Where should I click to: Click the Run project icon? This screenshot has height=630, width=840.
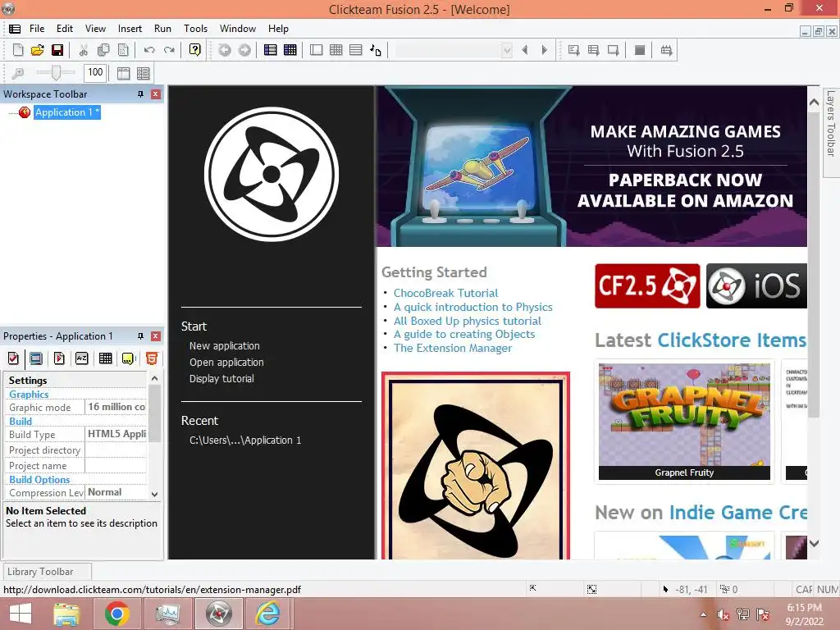coord(573,50)
